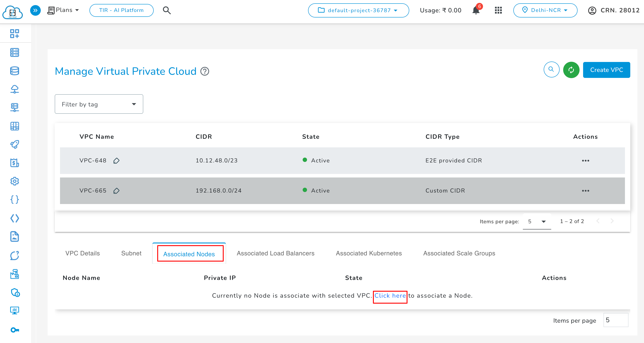
Task: Open the Delhi-NCR region dropdown
Action: point(545,10)
